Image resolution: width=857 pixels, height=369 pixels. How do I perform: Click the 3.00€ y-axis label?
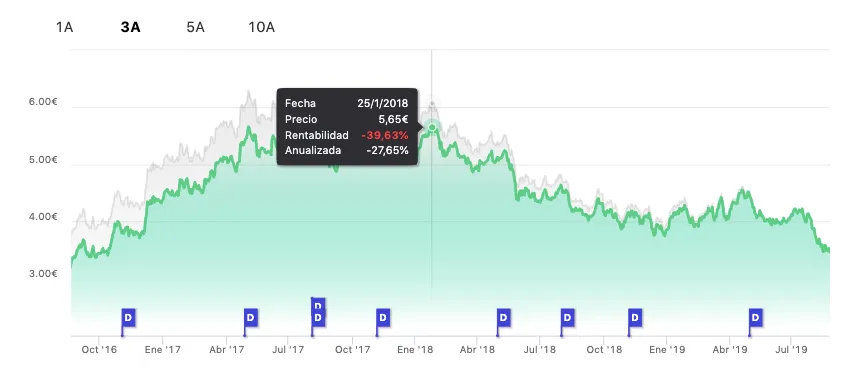coord(43,273)
